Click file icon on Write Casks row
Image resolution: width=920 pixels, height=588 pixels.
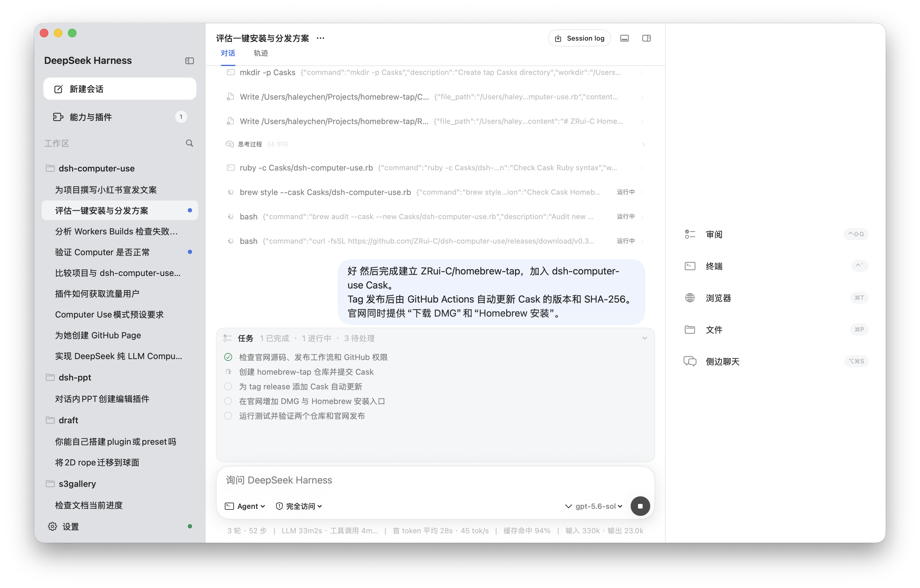[x=230, y=97]
